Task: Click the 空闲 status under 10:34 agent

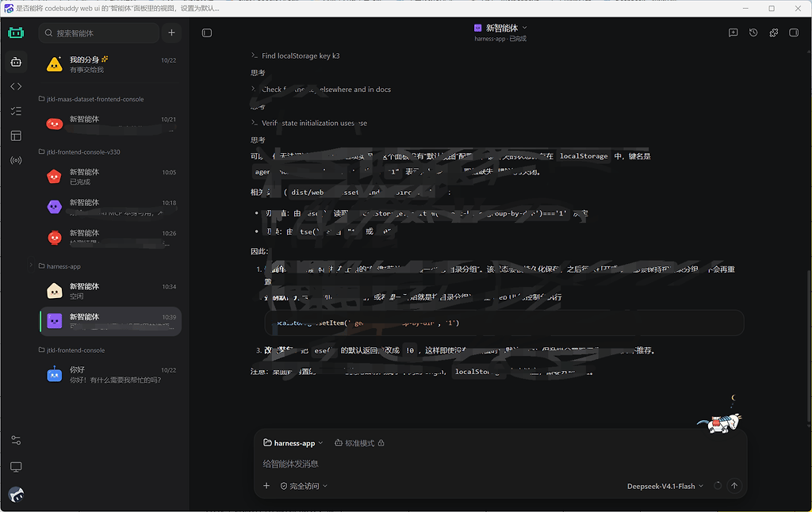Action: pyautogui.click(x=77, y=296)
